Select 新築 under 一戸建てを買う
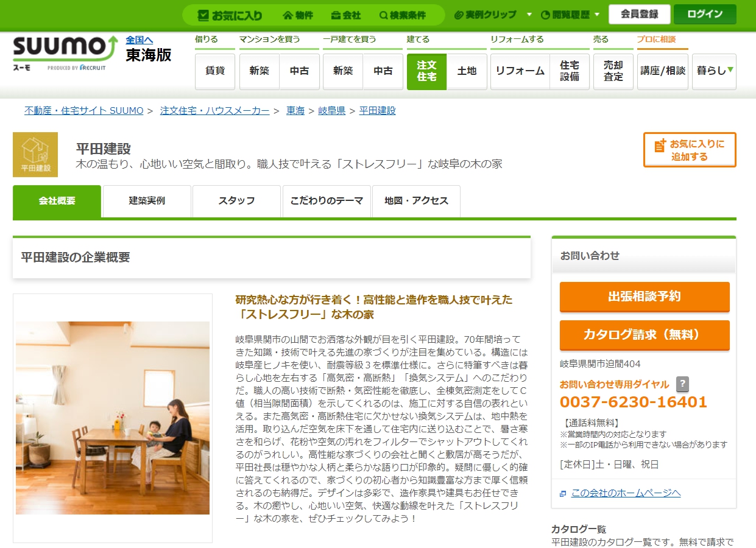This screenshot has height=548, width=756. pos(343,71)
